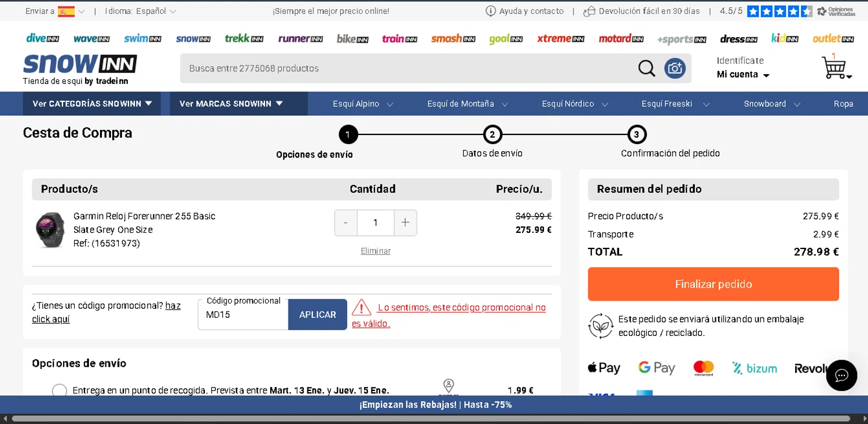Click the Código promocional input field
Screen dimensions: 868x424
coord(243,315)
